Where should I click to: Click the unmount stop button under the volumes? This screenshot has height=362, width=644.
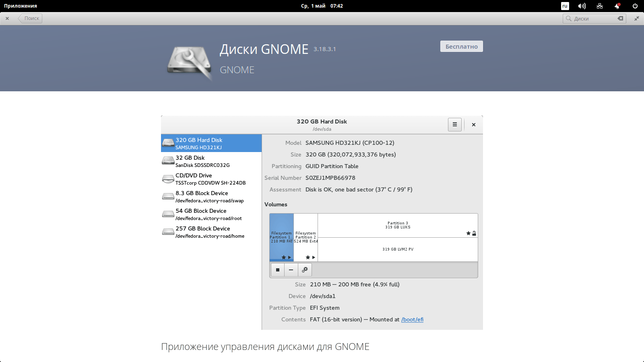pyautogui.click(x=278, y=270)
